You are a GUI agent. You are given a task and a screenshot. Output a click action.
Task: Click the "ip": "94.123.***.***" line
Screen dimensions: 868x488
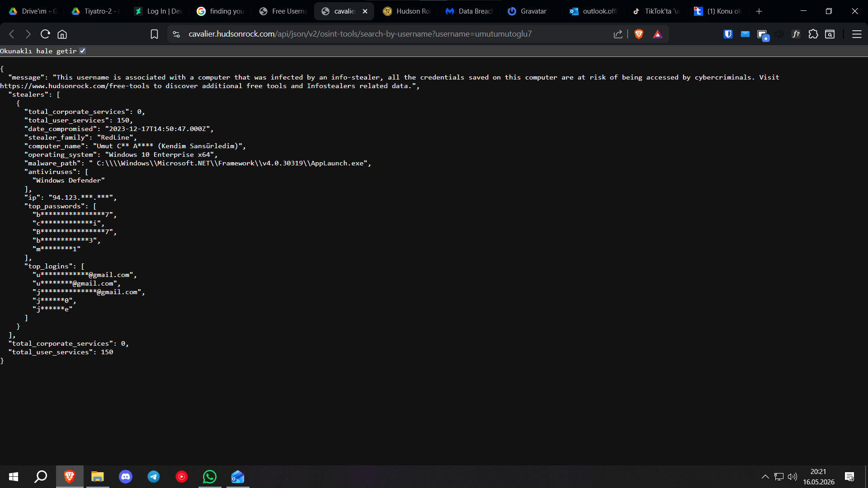click(71, 197)
